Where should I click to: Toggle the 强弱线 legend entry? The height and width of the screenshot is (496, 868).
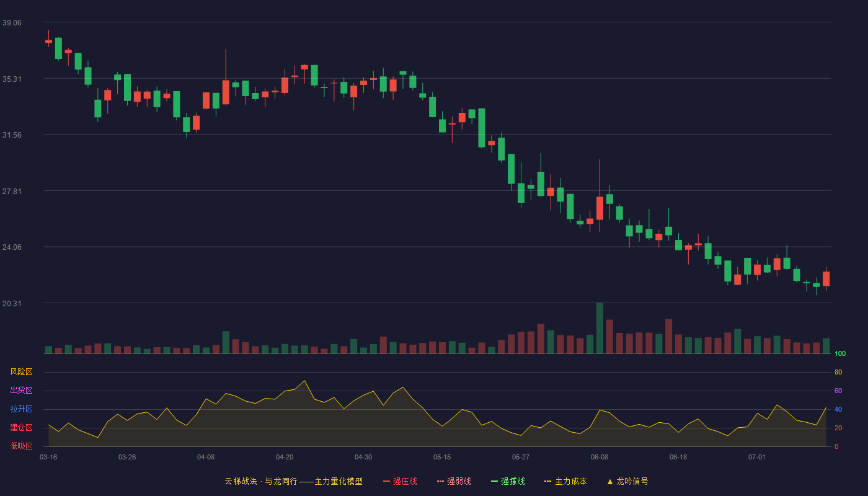click(x=454, y=481)
